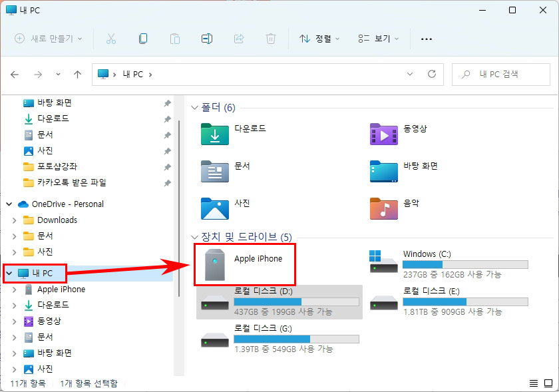The height and width of the screenshot is (392, 559).
Task: Click the Paste toolbar icon
Action: (x=175, y=39)
